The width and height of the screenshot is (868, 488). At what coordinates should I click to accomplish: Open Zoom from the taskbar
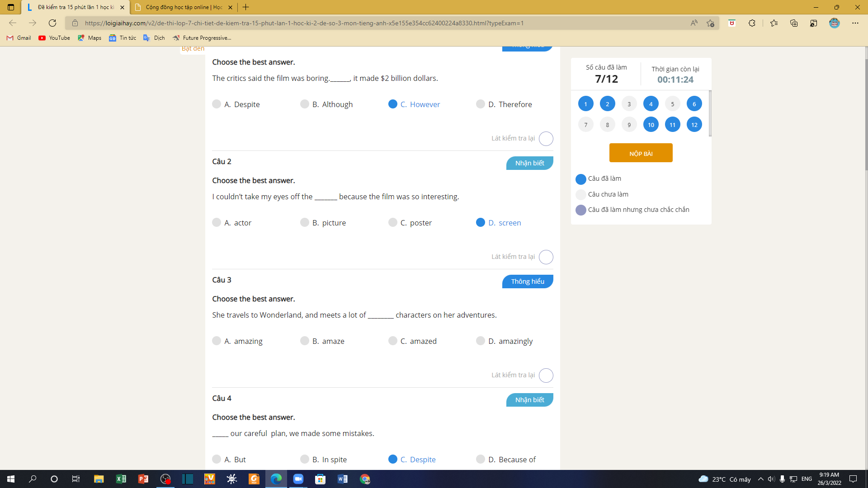coord(298,479)
